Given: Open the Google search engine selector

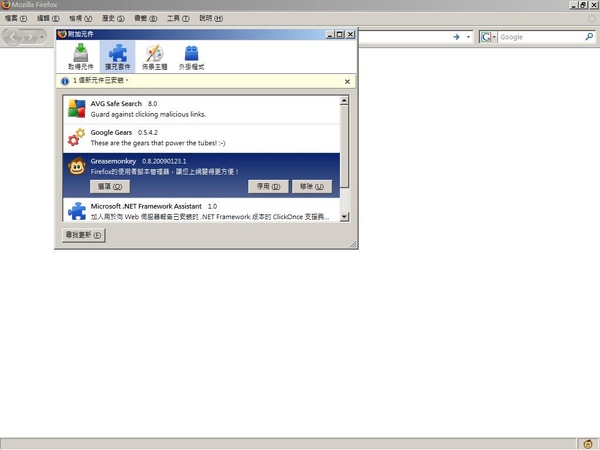Looking at the screenshot, I should pos(488,37).
